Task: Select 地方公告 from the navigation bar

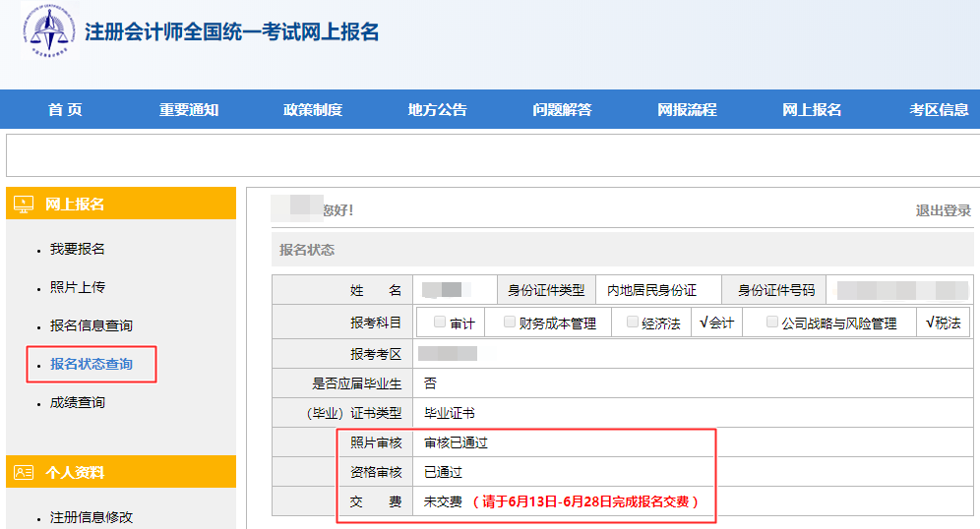Action: click(437, 110)
